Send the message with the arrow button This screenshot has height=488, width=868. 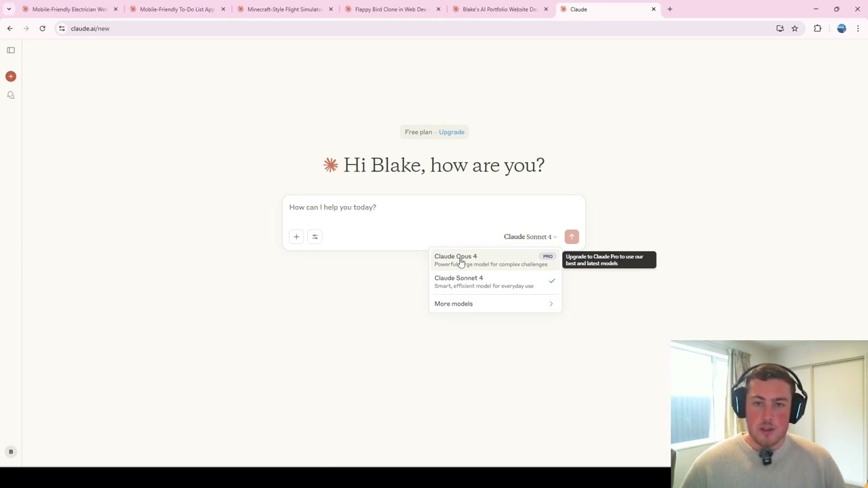(x=572, y=237)
